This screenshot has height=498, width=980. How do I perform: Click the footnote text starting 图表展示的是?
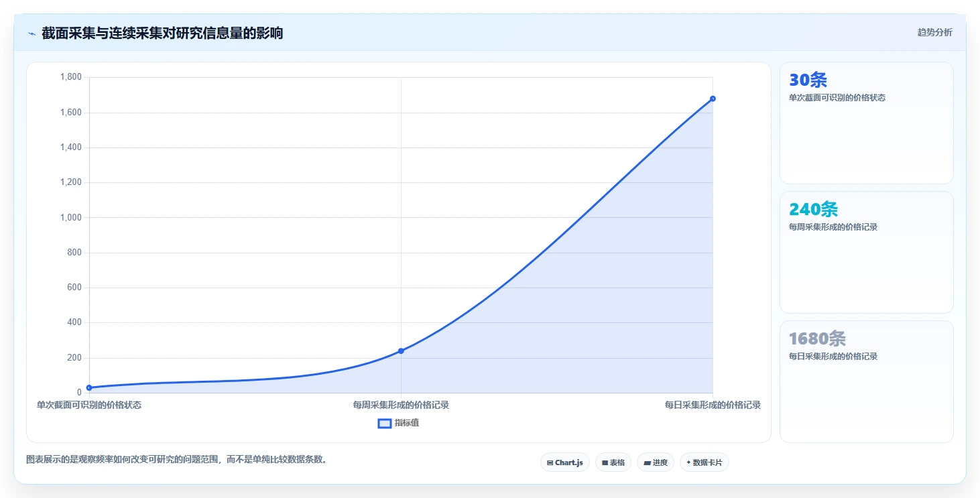pos(176,460)
